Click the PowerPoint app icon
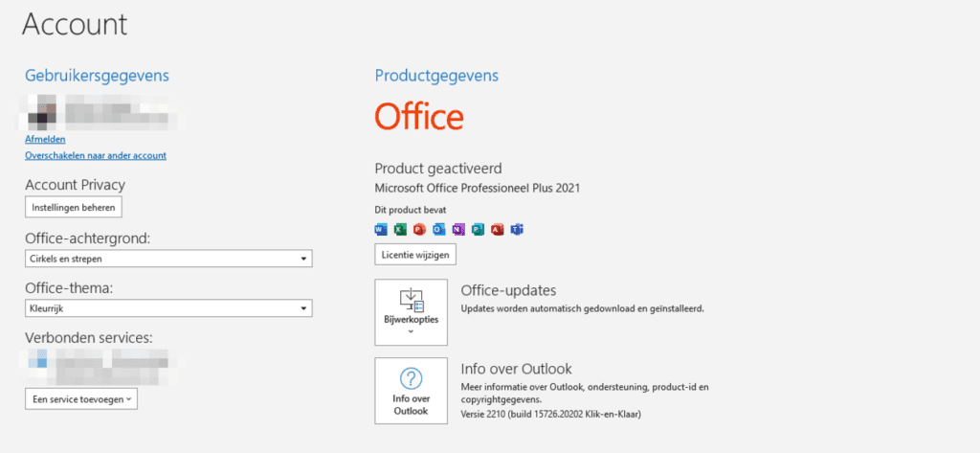This screenshot has height=453, width=980. point(419,230)
